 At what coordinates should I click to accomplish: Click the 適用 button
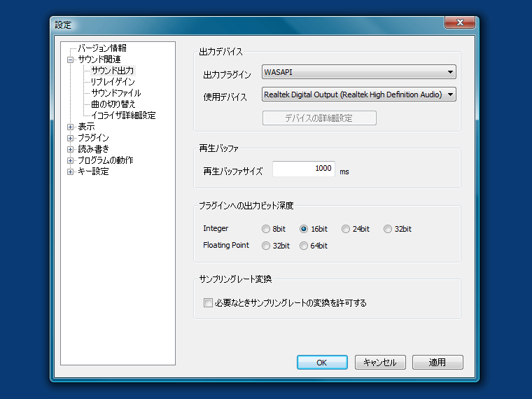437,363
